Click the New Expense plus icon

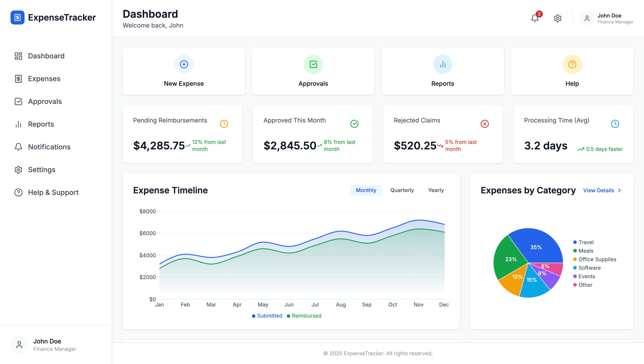tap(184, 64)
